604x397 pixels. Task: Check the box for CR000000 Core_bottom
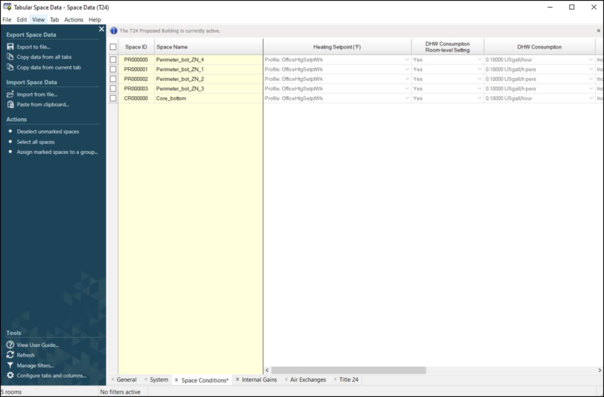[113, 98]
